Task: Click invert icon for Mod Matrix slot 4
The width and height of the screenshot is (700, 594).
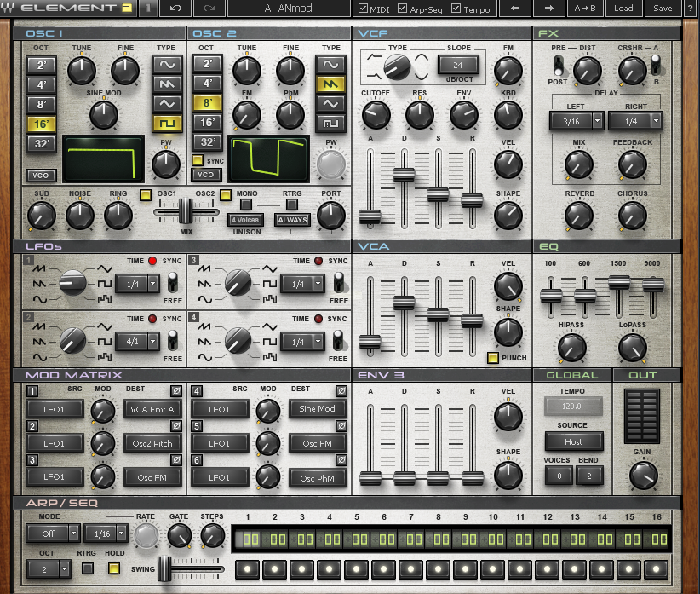Action: pyautogui.click(x=341, y=391)
